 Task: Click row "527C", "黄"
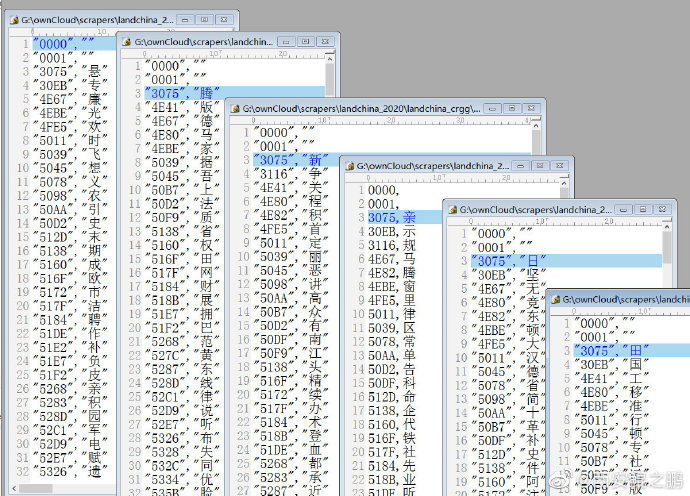(182, 355)
